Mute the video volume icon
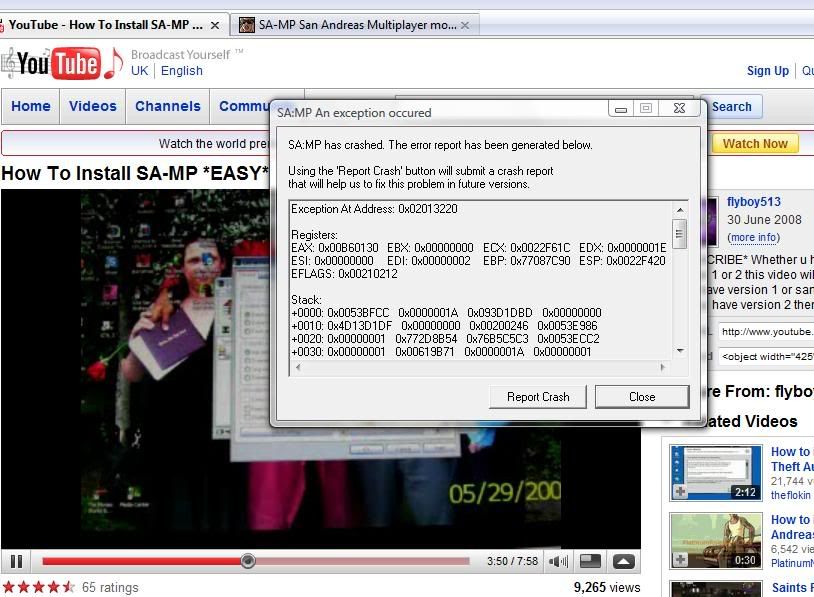The width and height of the screenshot is (814, 597). (558, 561)
